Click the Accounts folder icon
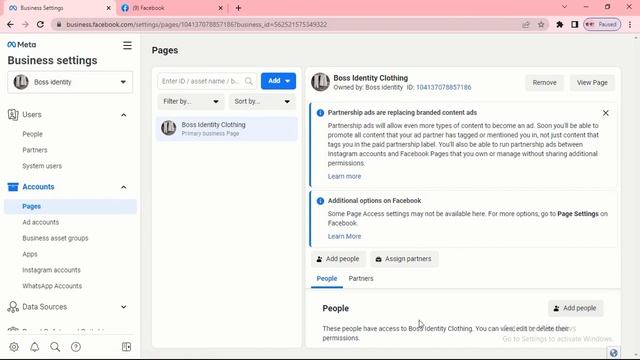Viewport: 640px width, 360px height. (13, 187)
